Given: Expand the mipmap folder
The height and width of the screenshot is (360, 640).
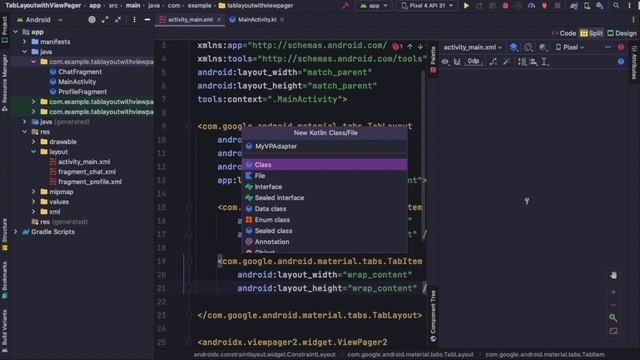Looking at the screenshot, I should pos(33,192).
